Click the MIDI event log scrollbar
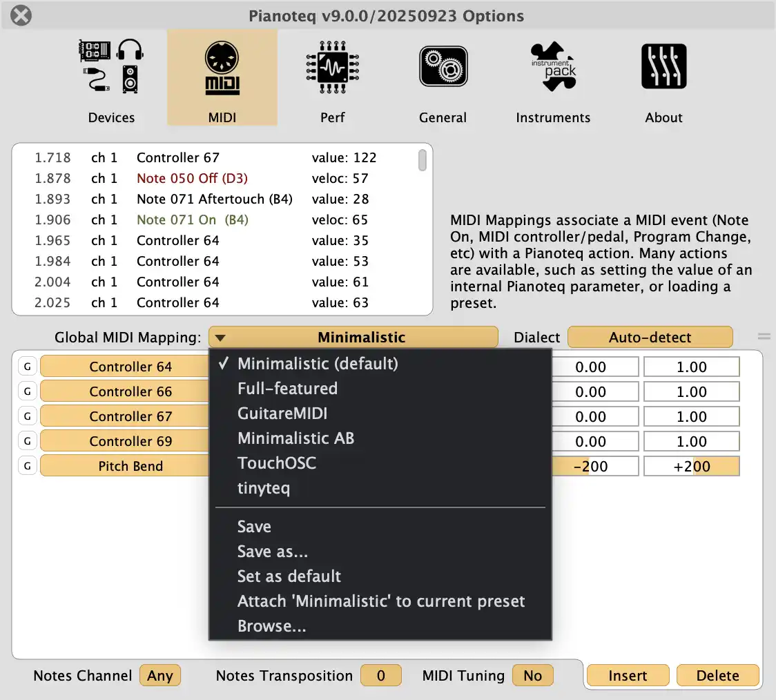The height and width of the screenshot is (700, 776). coord(423,161)
